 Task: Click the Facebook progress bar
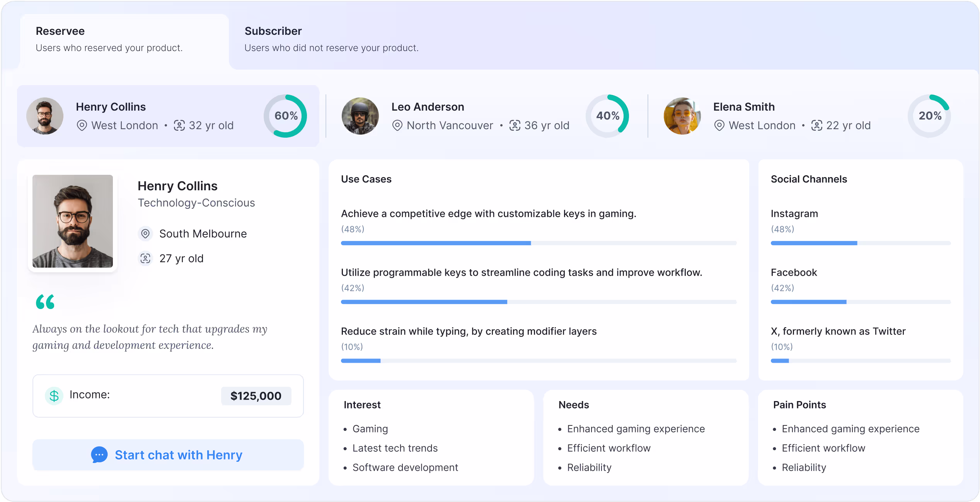[861, 302]
